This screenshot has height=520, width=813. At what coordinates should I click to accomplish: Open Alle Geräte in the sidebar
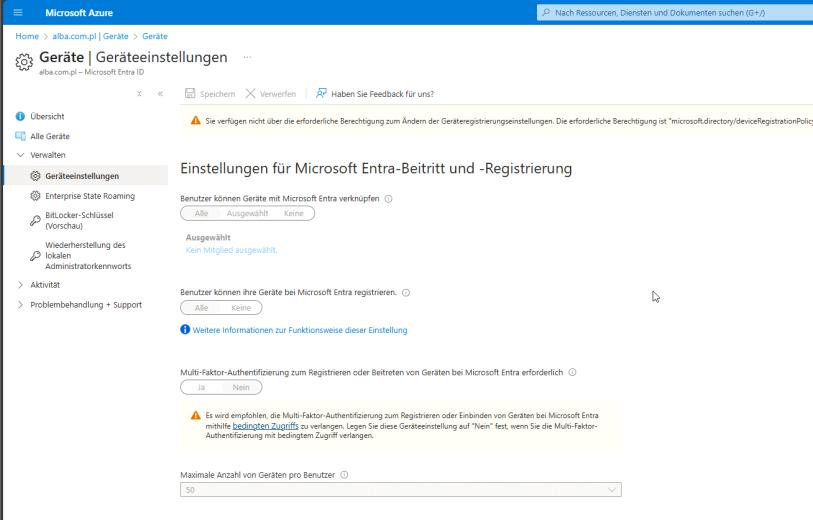[x=50, y=136]
